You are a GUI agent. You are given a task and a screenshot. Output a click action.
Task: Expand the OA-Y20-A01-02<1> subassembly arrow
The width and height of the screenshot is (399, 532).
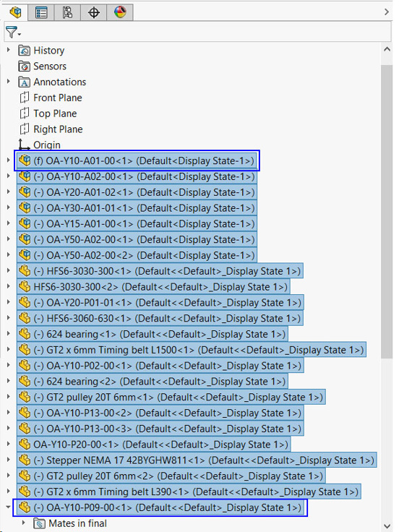tap(9, 192)
